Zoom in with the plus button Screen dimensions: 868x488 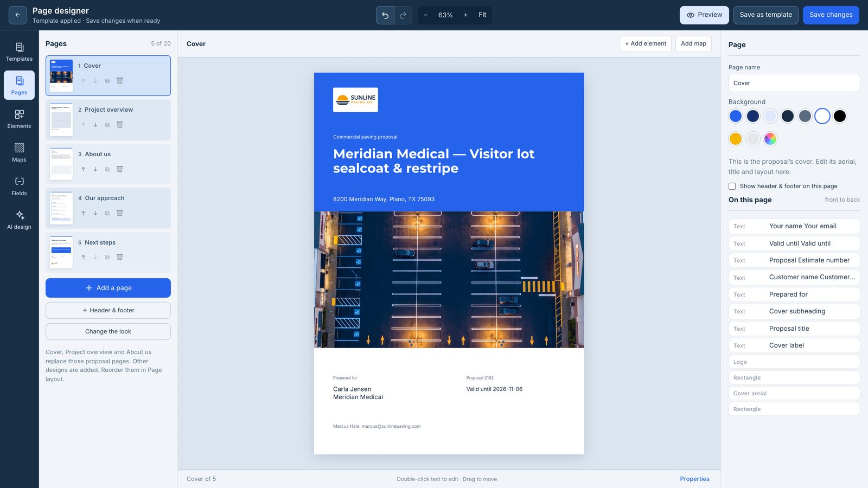465,15
